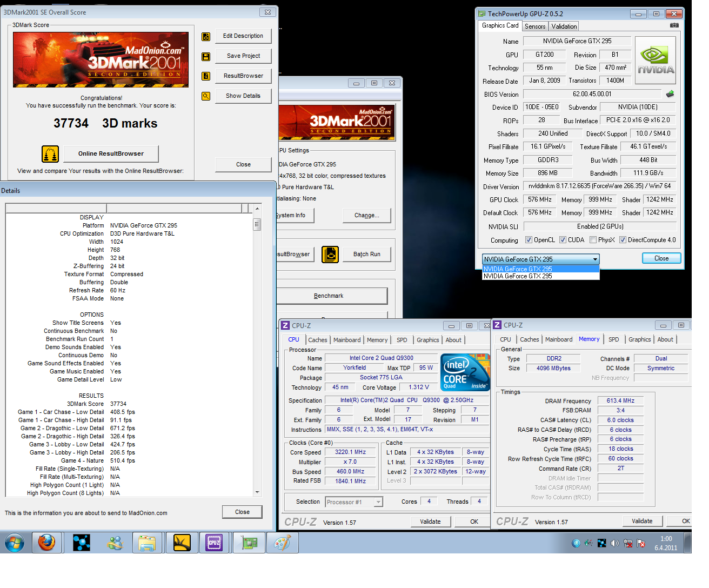
Task: Open Graphics tab in CPU-Z processor window
Action: 428,340
